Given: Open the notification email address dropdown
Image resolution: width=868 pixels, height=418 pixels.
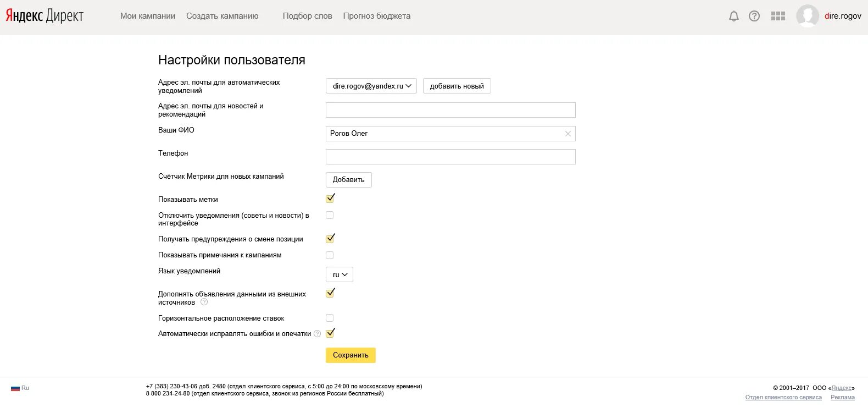Looking at the screenshot, I should click(x=371, y=86).
